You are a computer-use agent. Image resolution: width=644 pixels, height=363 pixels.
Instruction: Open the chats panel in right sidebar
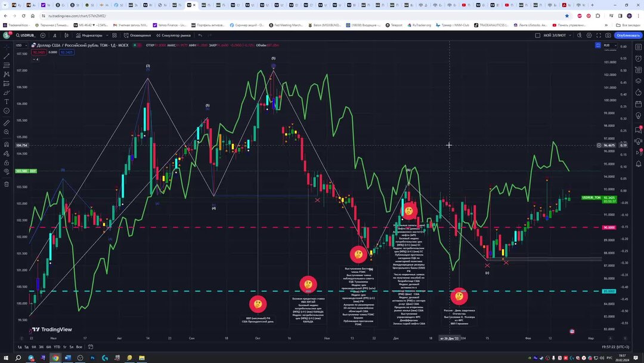638,130
